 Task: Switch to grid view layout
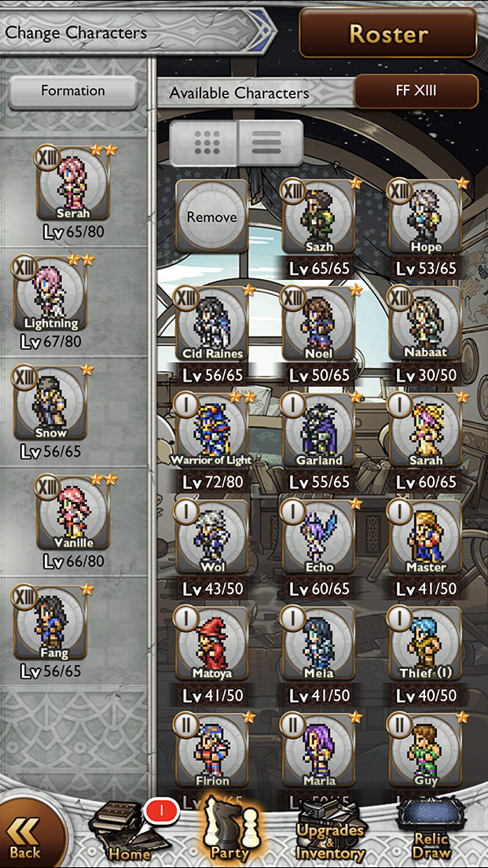(x=204, y=143)
